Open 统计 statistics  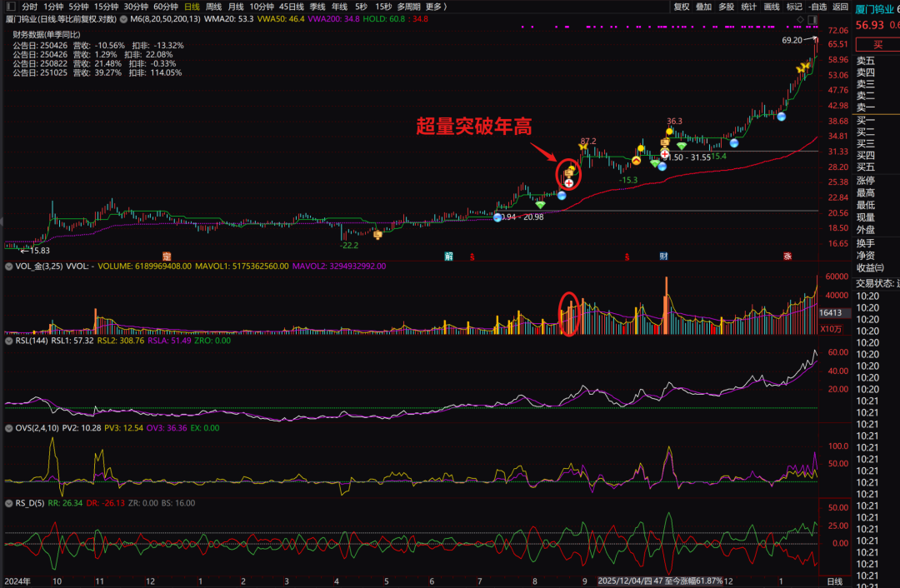749,7
